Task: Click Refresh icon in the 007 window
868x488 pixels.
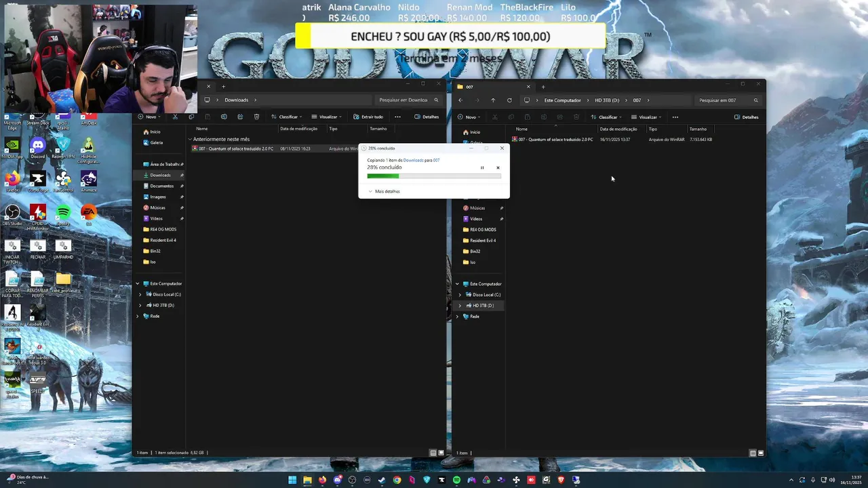Action: tap(509, 100)
